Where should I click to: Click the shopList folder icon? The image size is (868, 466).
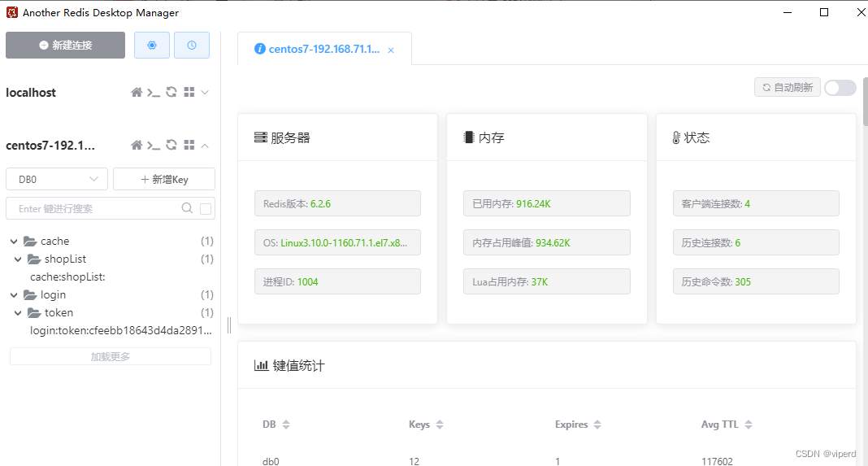(34, 259)
